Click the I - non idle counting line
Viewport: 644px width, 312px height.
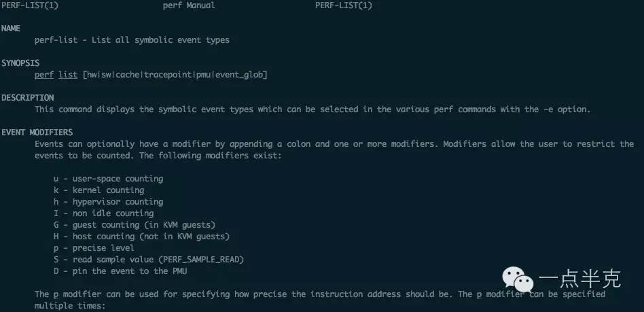point(103,213)
